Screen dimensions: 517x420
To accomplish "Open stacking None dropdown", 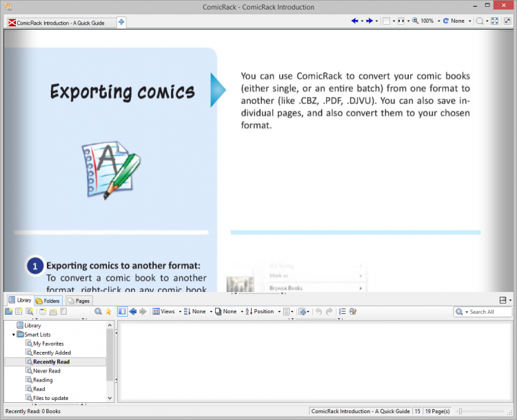I will click(x=229, y=311).
